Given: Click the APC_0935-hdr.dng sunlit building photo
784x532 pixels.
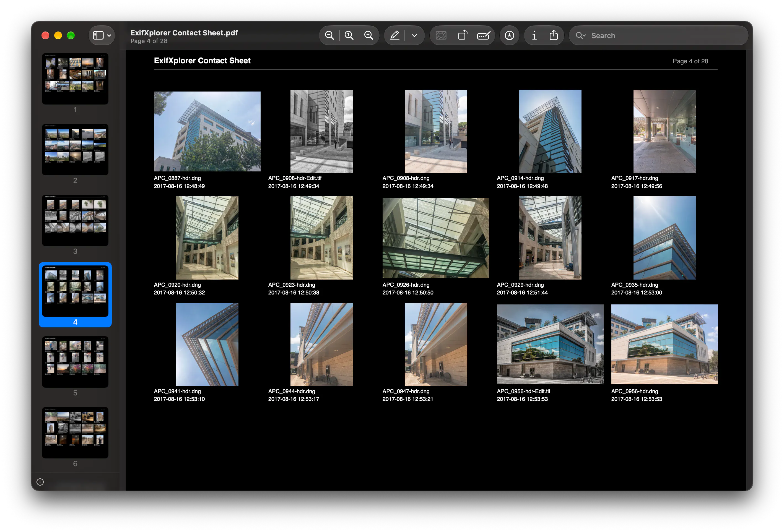Looking at the screenshot, I should point(664,238).
